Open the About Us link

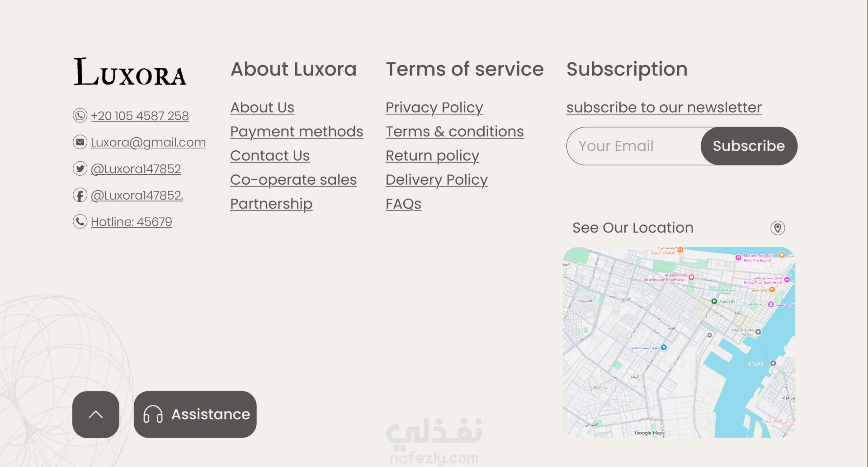coord(262,107)
